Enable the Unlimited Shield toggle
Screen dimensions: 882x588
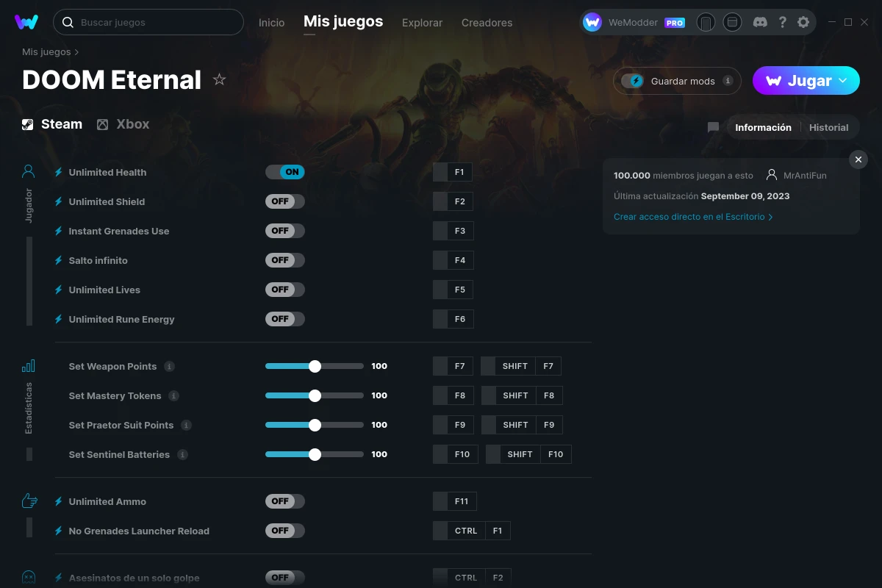285,201
